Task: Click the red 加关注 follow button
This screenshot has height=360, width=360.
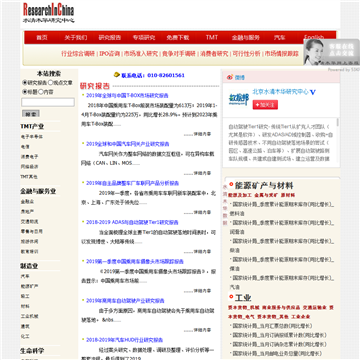Action: click(x=265, y=105)
